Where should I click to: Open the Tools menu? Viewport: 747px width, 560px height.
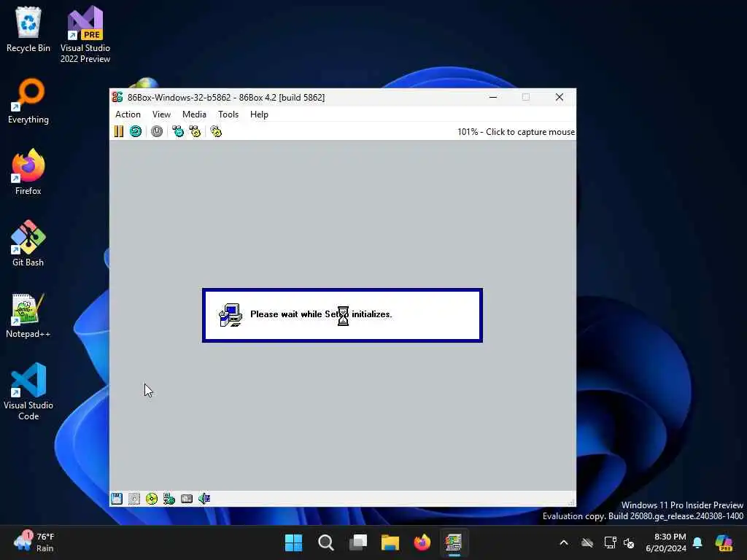(x=228, y=114)
